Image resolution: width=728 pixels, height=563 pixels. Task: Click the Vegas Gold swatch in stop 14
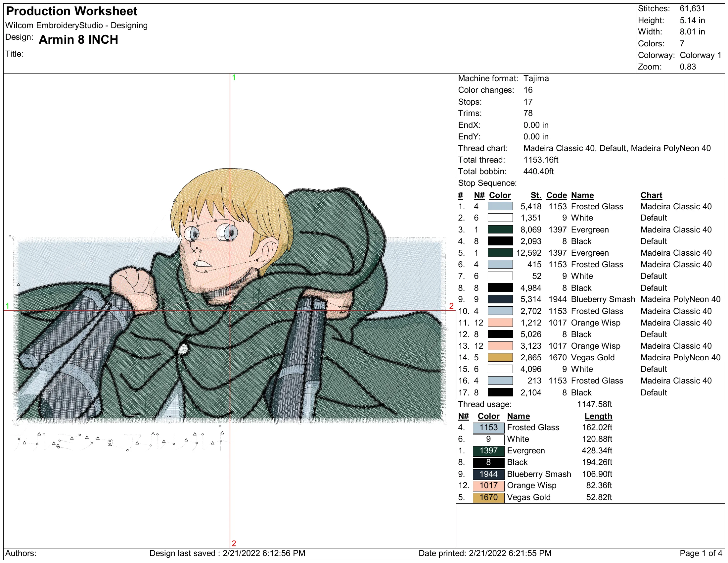tap(500, 358)
